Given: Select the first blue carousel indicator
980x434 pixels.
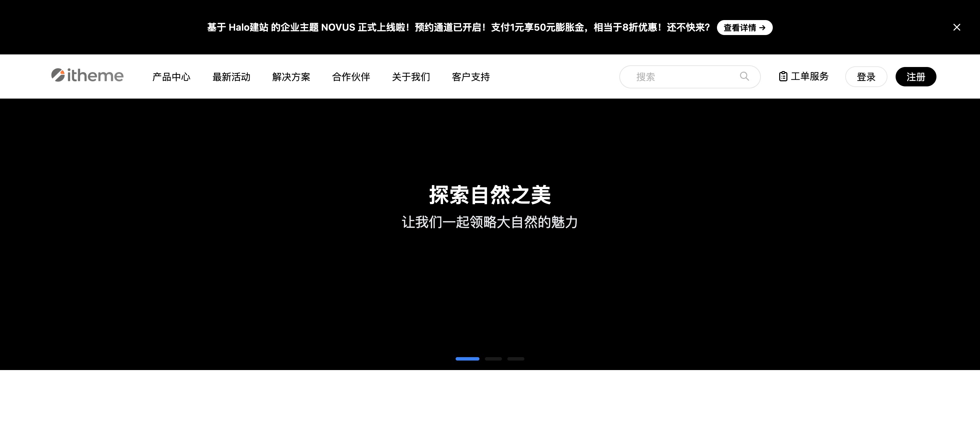Looking at the screenshot, I should [x=467, y=359].
